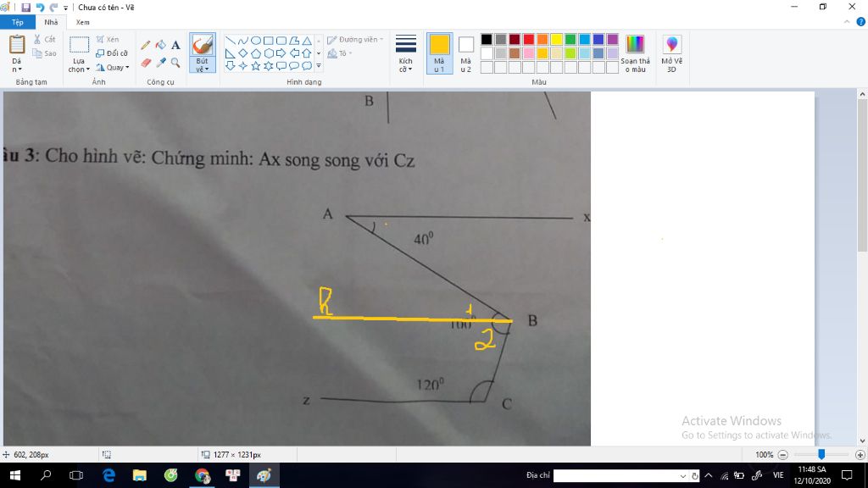868x488 pixels.
Task: Click the Cắt cut button
Action: point(44,39)
